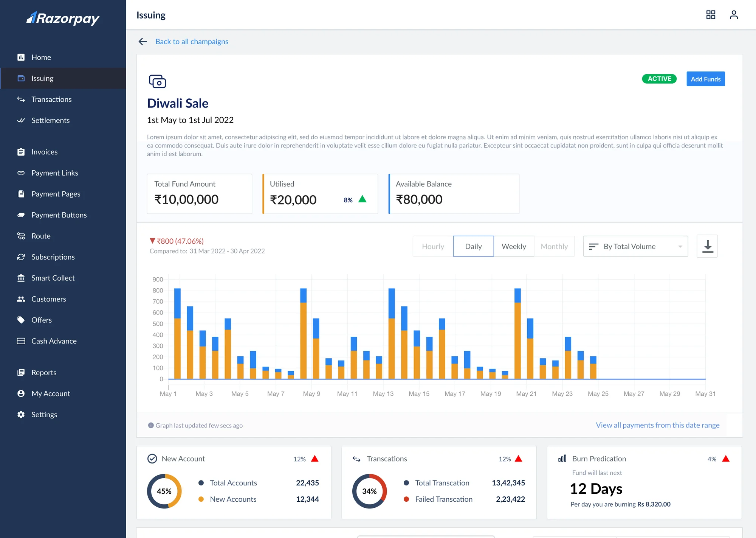Click the Transactions arrows icon in sidebar
The width and height of the screenshot is (756, 538).
pos(21,99)
